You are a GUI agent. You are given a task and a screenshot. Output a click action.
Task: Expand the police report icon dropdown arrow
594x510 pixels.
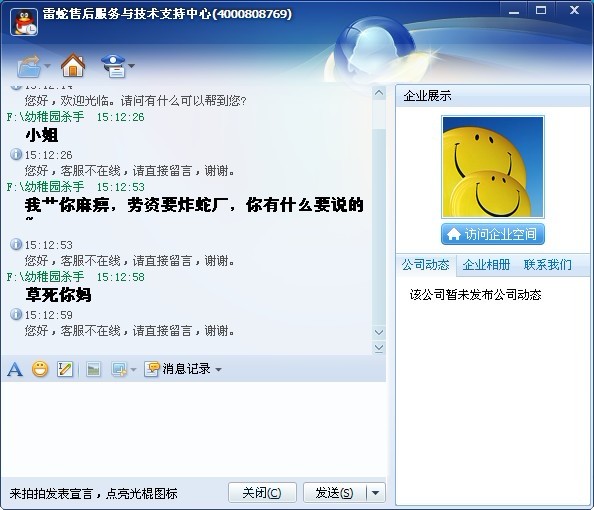click(x=131, y=66)
